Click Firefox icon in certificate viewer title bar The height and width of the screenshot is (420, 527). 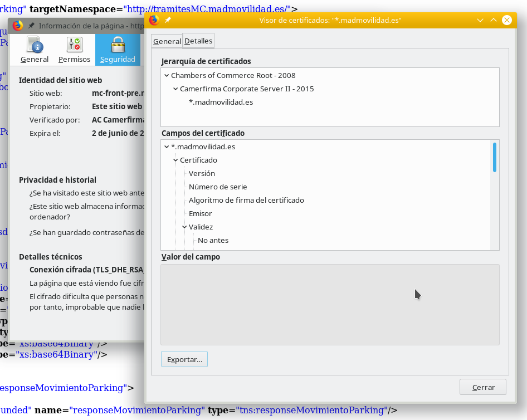(154, 20)
